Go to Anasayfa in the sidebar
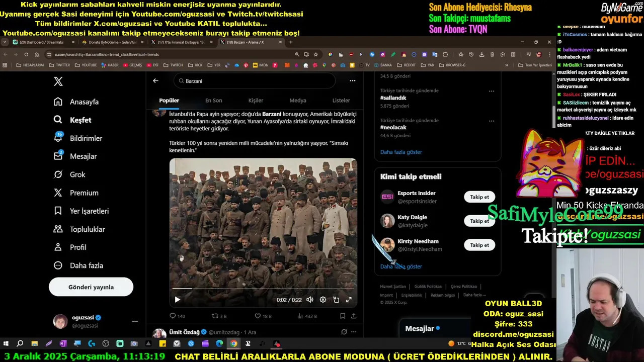 [x=76, y=102]
